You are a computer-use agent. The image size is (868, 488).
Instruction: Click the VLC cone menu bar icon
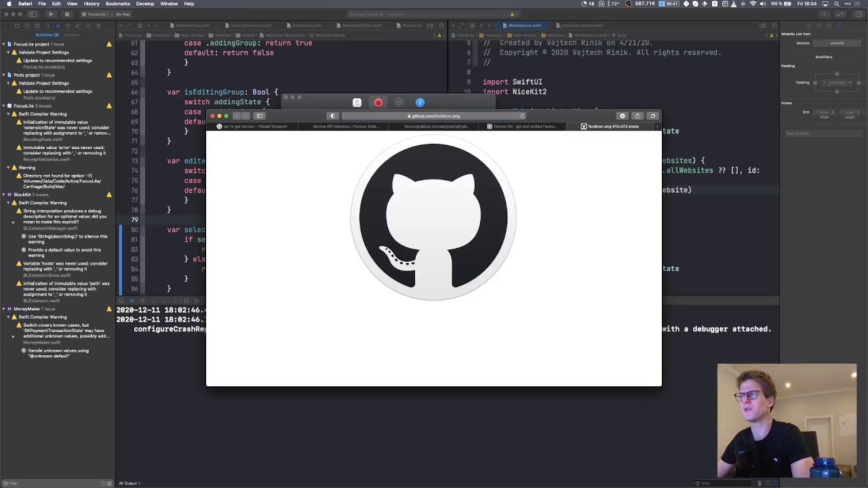point(733,4)
